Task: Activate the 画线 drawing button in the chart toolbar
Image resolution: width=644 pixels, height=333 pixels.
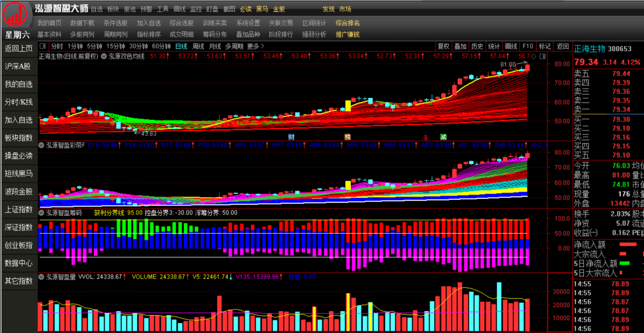Action: (511, 46)
